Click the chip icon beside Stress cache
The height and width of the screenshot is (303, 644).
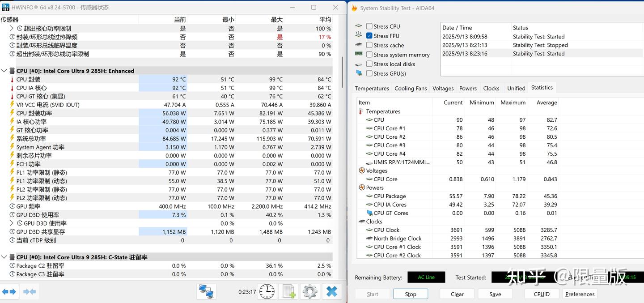pos(359,45)
